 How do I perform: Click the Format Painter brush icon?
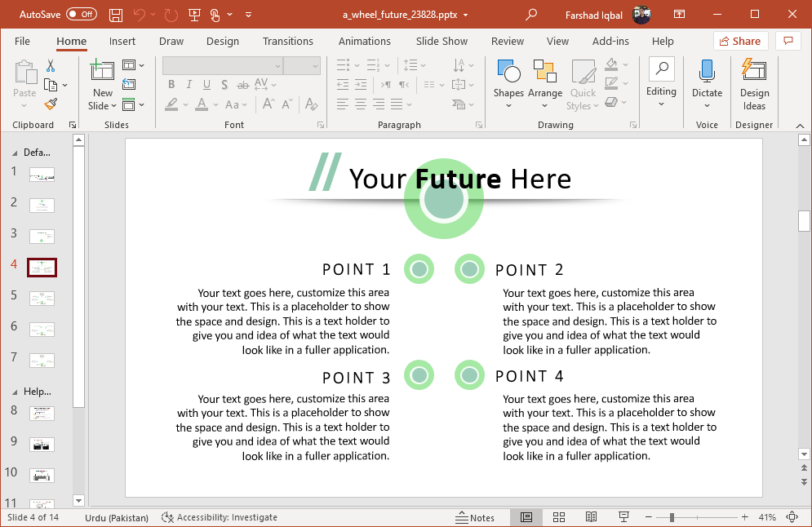(51, 104)
